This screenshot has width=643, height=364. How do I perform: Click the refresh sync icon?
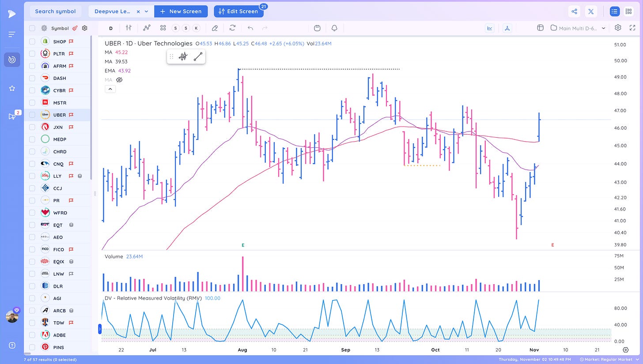232,28
